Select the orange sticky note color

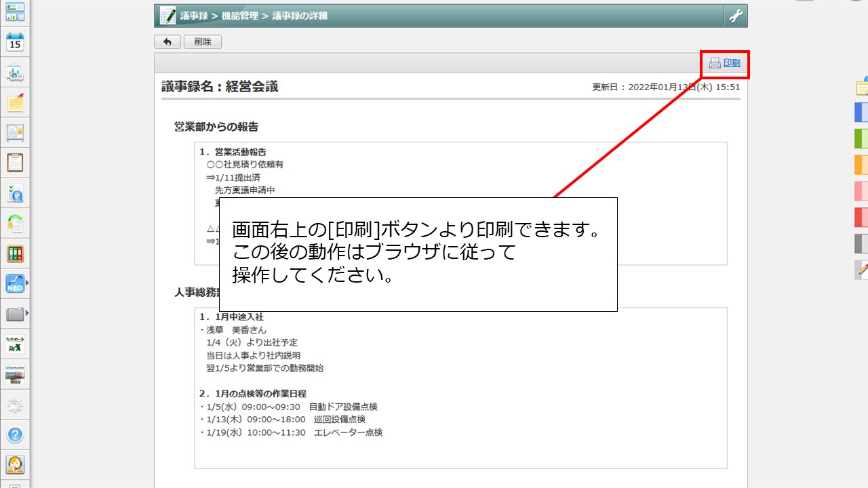tap(861, 165)
